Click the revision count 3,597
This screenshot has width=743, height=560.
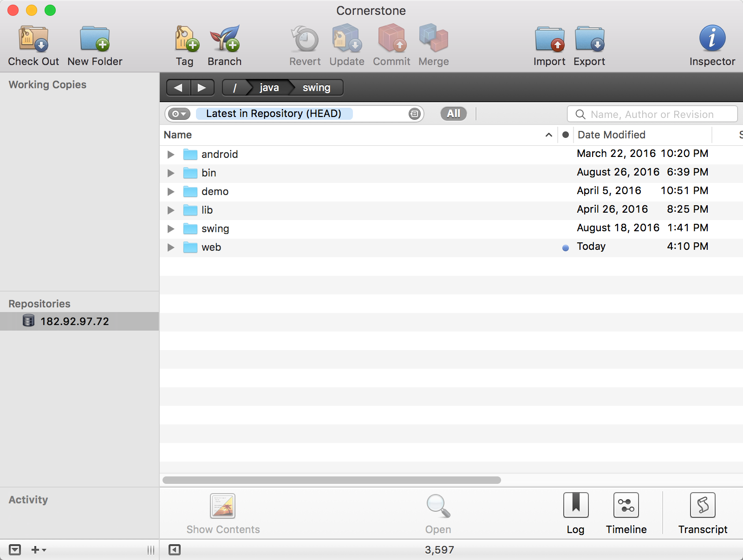(439, 550)
